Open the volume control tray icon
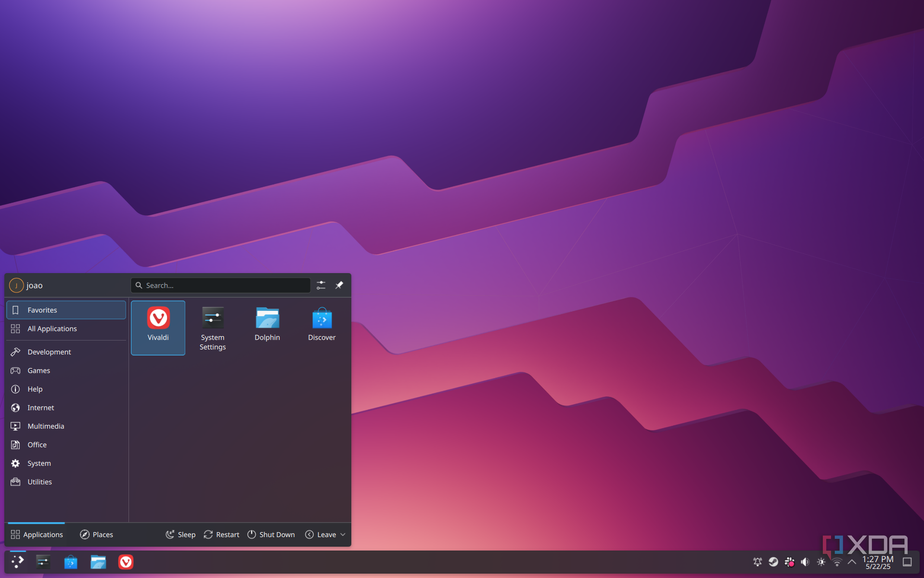This screenshot has width=924, height=578. (x=805, y=562)
